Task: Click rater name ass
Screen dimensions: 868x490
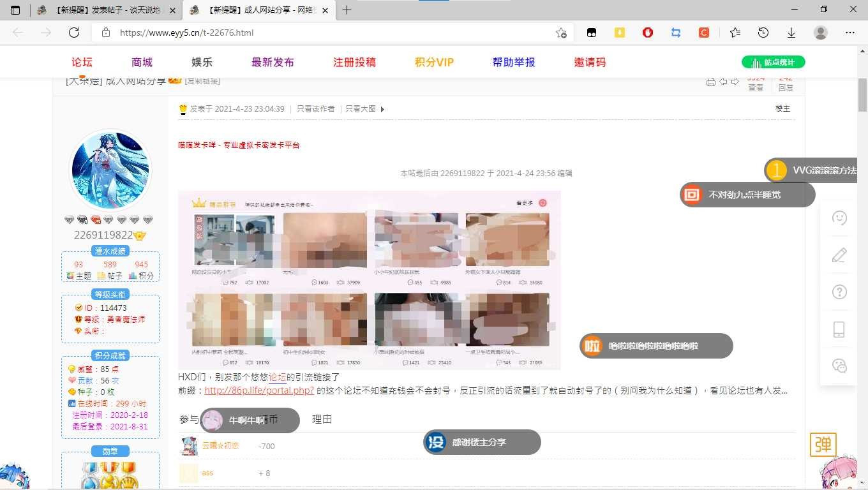Action: (207, 473)
